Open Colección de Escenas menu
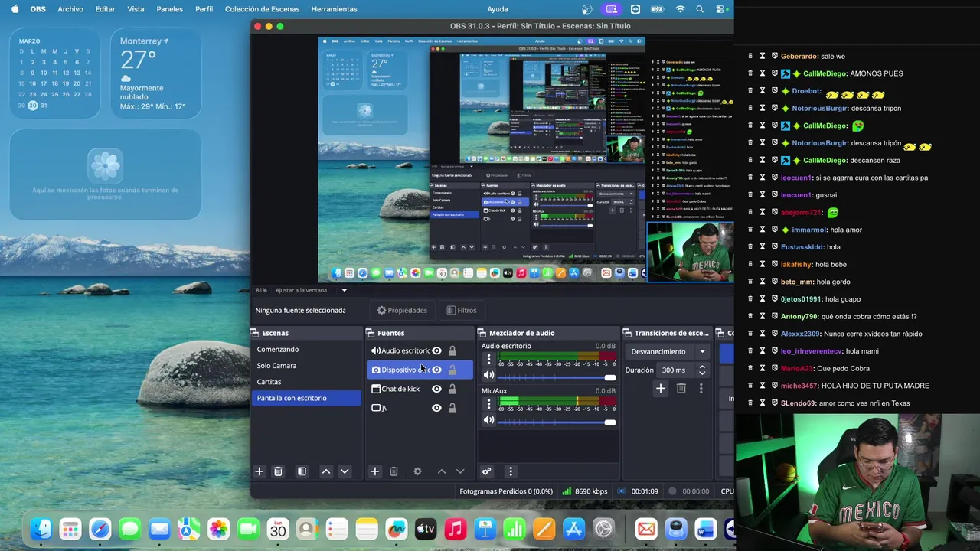The width and height of the screenshot is (980, 551). click(262, 9)
